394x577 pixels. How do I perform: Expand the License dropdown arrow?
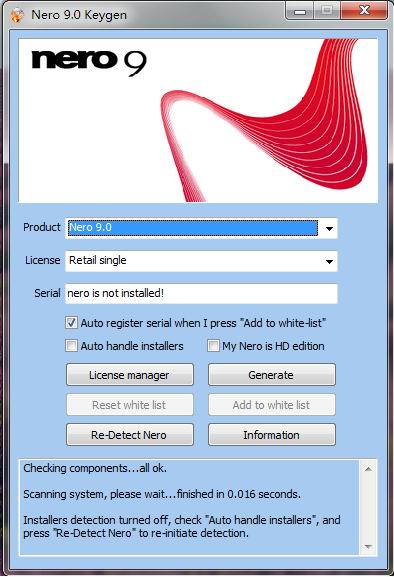pos(329,261)
